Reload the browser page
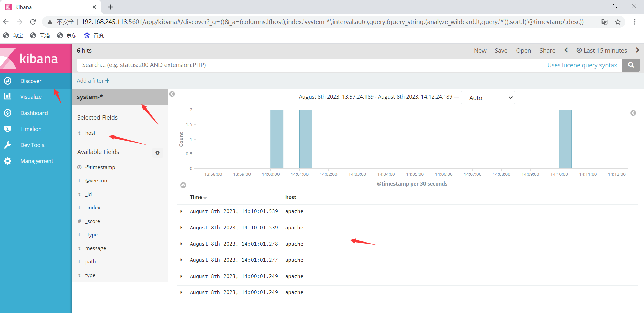The width and height of the screenshot is (644, 313). pos(33,22)
